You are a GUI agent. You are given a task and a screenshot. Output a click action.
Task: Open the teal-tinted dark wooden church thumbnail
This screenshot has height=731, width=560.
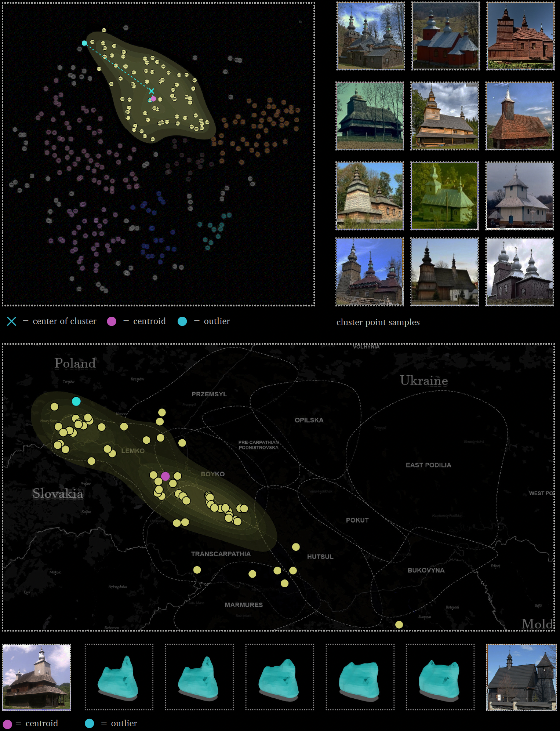click(370, 116)
